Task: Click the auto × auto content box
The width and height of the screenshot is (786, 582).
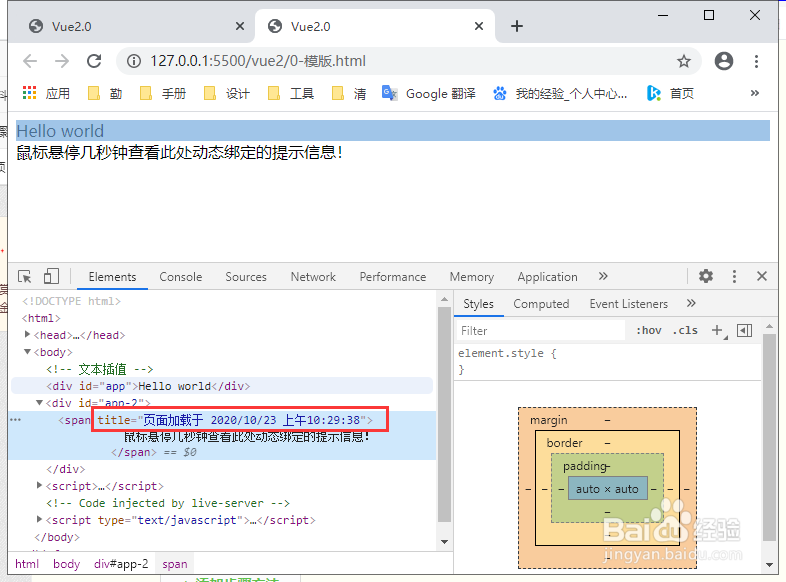Action: click(x=607, y=489)
